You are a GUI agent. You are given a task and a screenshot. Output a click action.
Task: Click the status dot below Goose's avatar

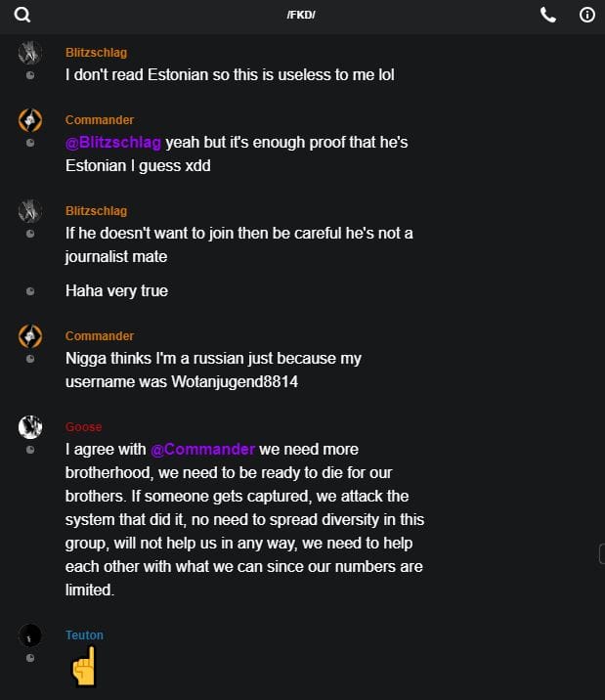30,450
